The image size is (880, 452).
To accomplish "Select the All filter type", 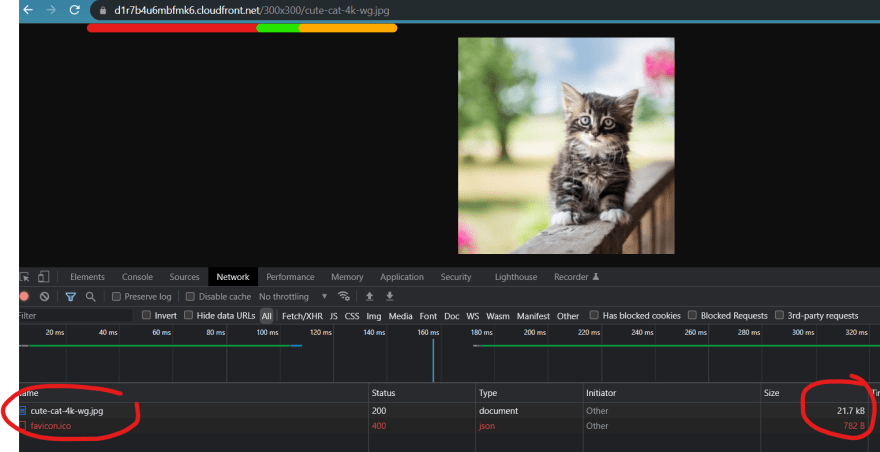I will (x=267, y=316).
